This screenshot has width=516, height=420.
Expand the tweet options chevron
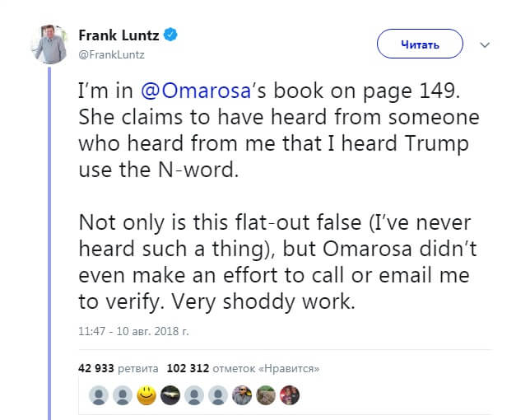(x=485, y=44)
